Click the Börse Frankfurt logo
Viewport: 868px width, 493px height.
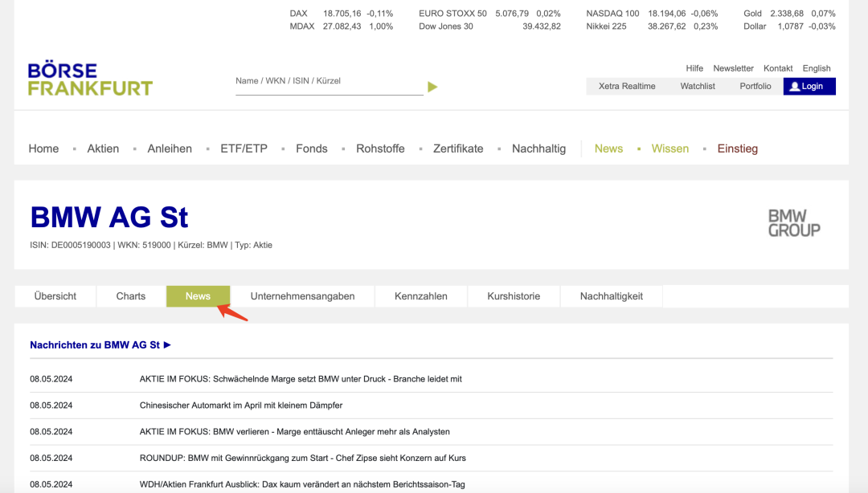tap(90, 79)
